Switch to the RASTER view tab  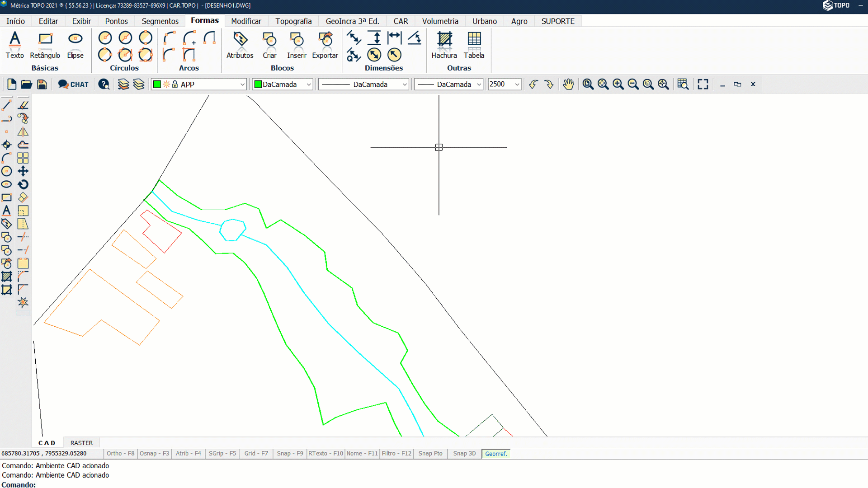81,443
